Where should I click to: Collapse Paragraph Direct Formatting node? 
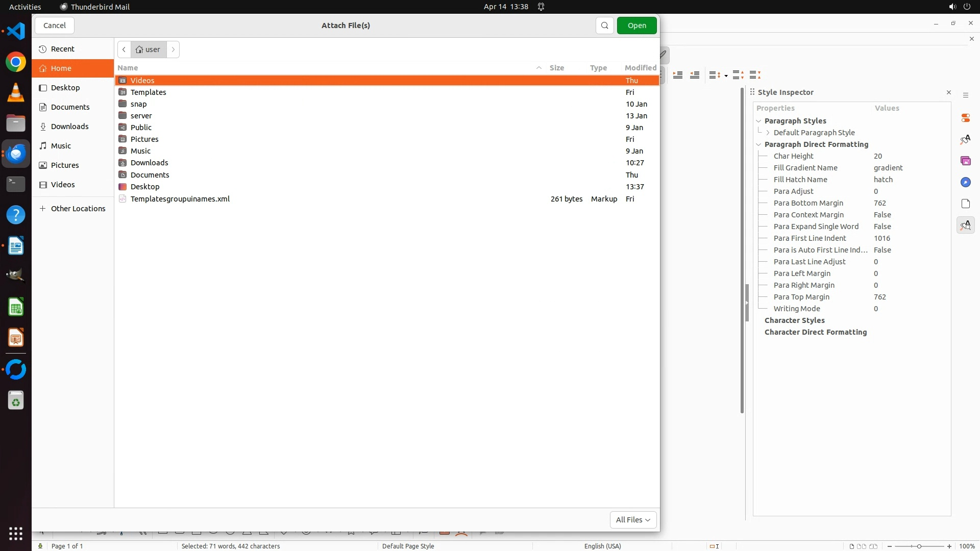pyautogui.click(x=758, y=144)
